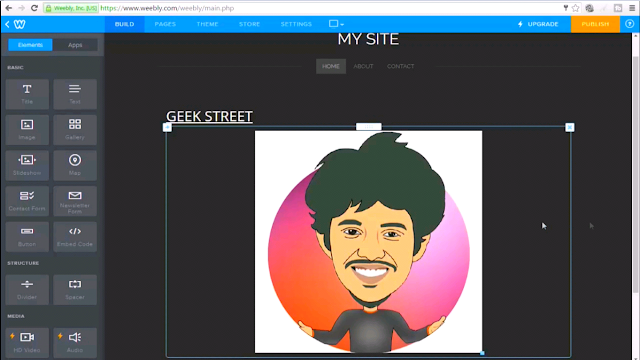Click the browser address bar
The image size is (640, 360).
tap(302, 8)
